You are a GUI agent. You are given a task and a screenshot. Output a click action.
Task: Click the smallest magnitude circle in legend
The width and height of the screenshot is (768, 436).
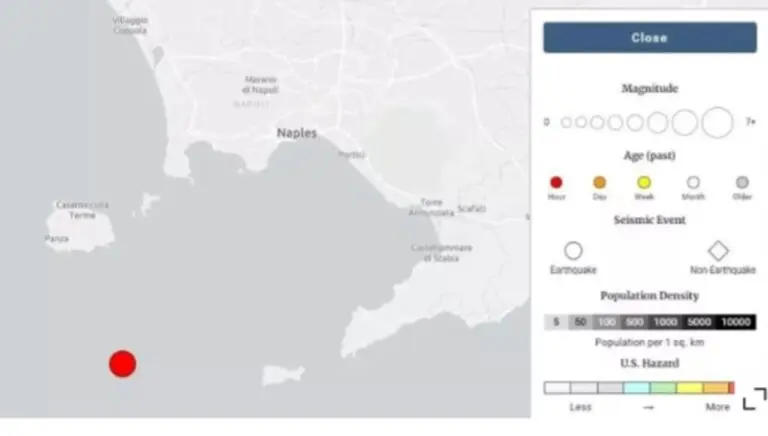point(566,122)
